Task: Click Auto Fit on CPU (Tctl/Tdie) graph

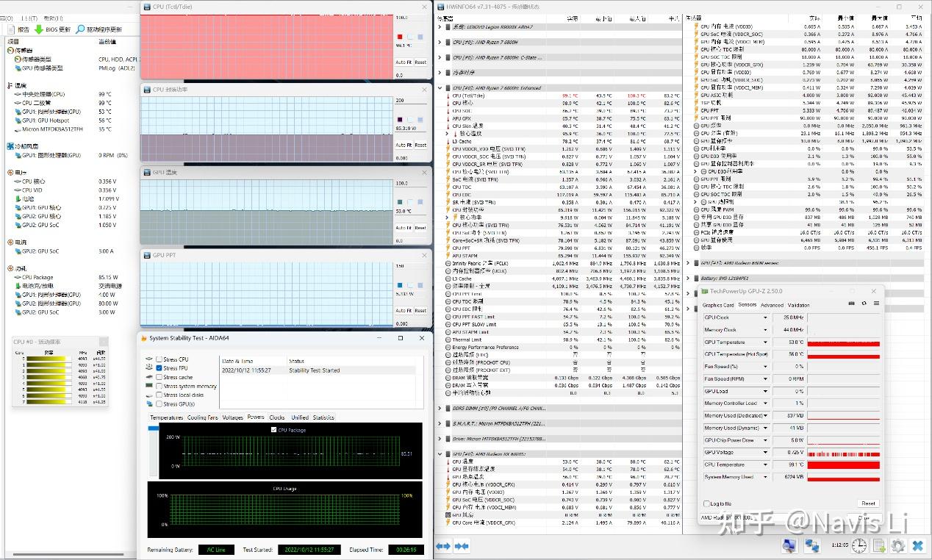Action: click(404, 62)
